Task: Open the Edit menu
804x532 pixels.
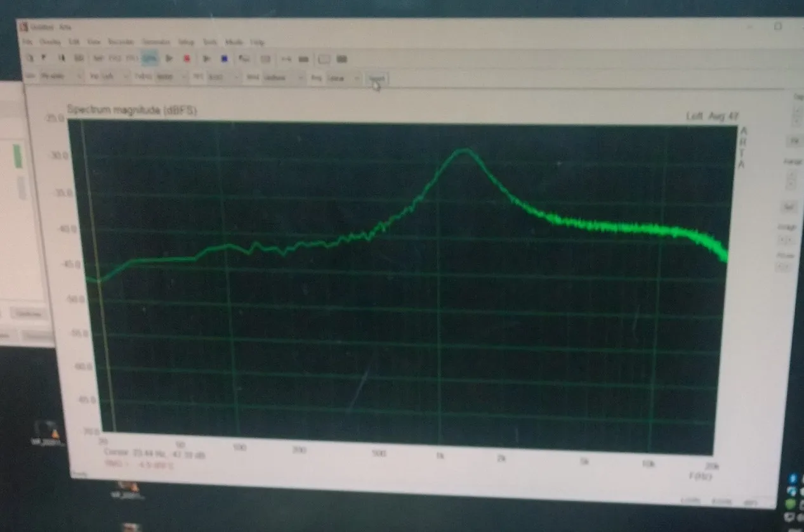Action: click(74, 42)
